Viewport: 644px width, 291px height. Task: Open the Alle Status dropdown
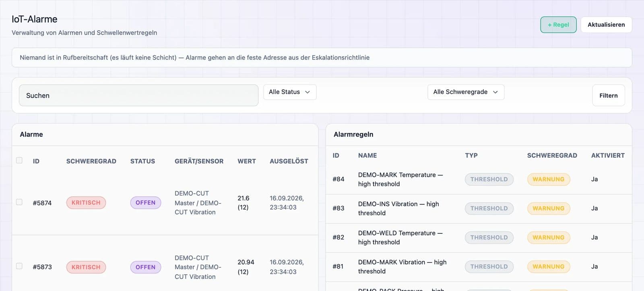pos(290,92)
